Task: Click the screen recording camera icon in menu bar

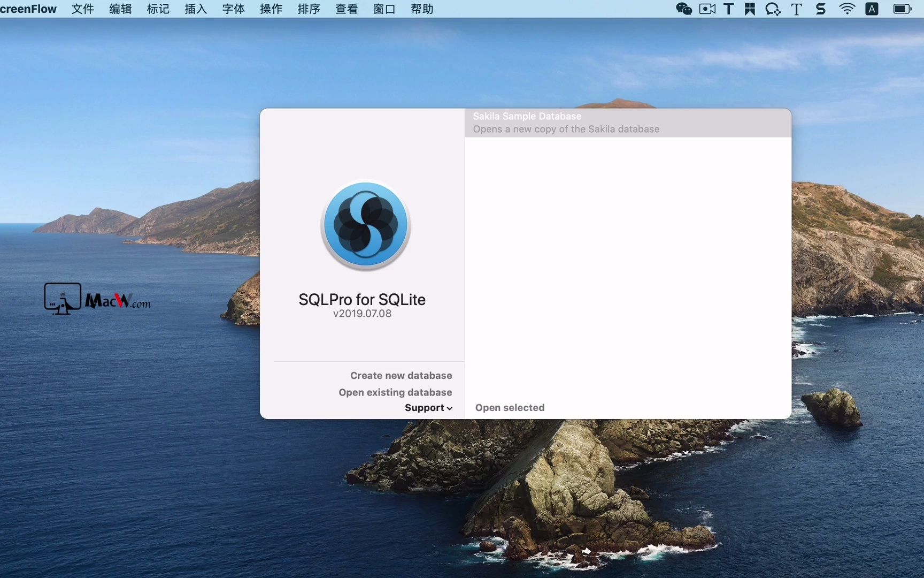Action: pos(707,9)
